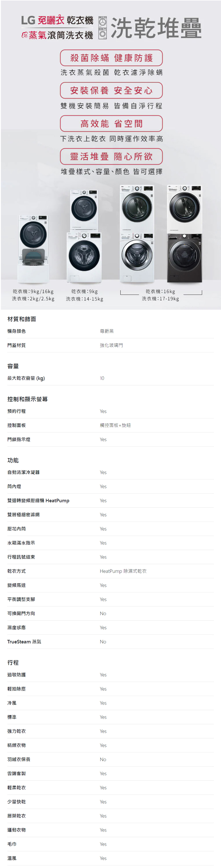Click the 材質和飾面 section heading
The height and width of the screenshot is (868, 221).
pyautogui.click(x=22, y=319)
